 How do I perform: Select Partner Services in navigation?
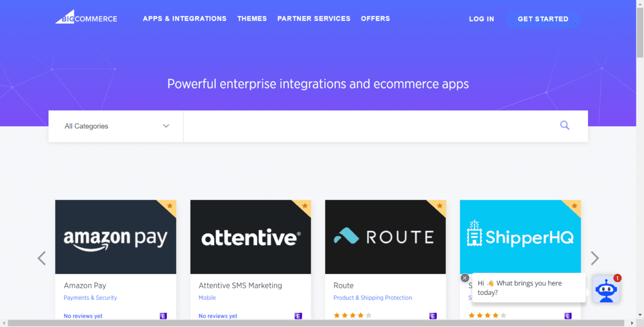(313, 18)
